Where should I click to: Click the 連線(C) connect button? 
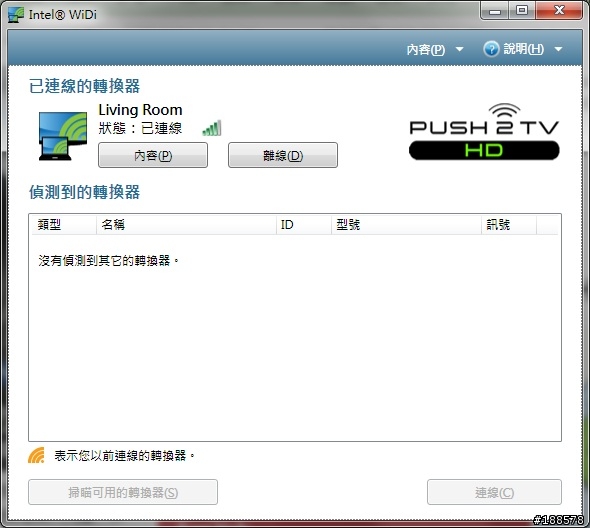494,492
